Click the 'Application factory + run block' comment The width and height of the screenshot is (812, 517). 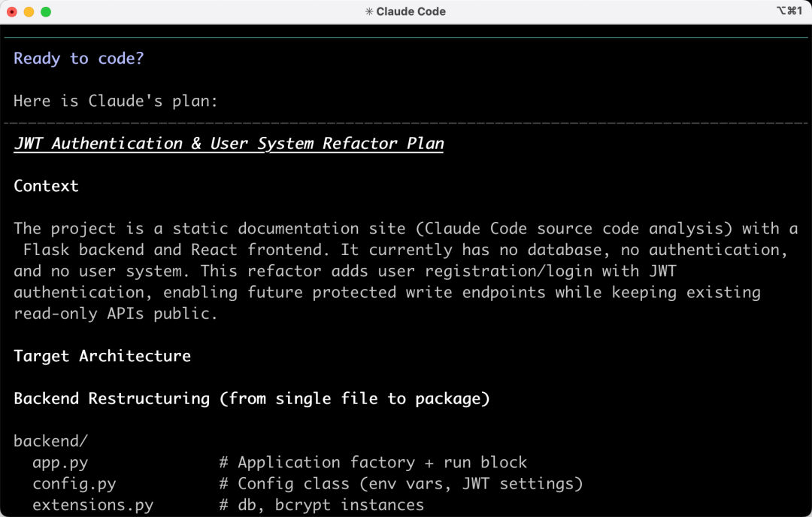tap(373, 462)
